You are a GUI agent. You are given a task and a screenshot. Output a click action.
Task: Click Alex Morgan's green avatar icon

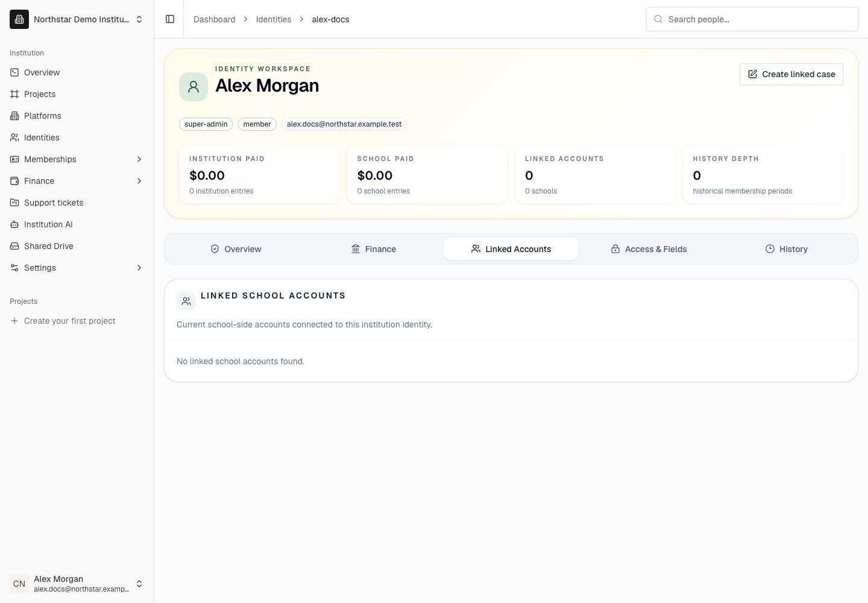point(193,87)
